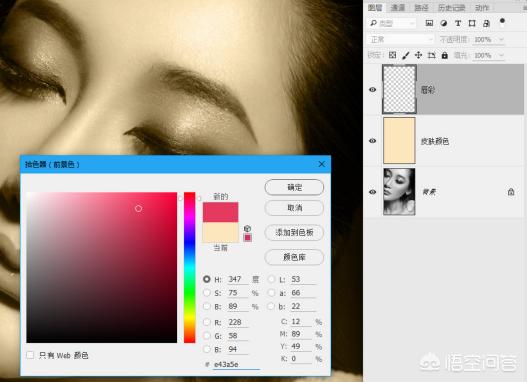527x382 pixels.
Task: Click the adjustment layer filter icon
Action: click(x=444, y=23)
